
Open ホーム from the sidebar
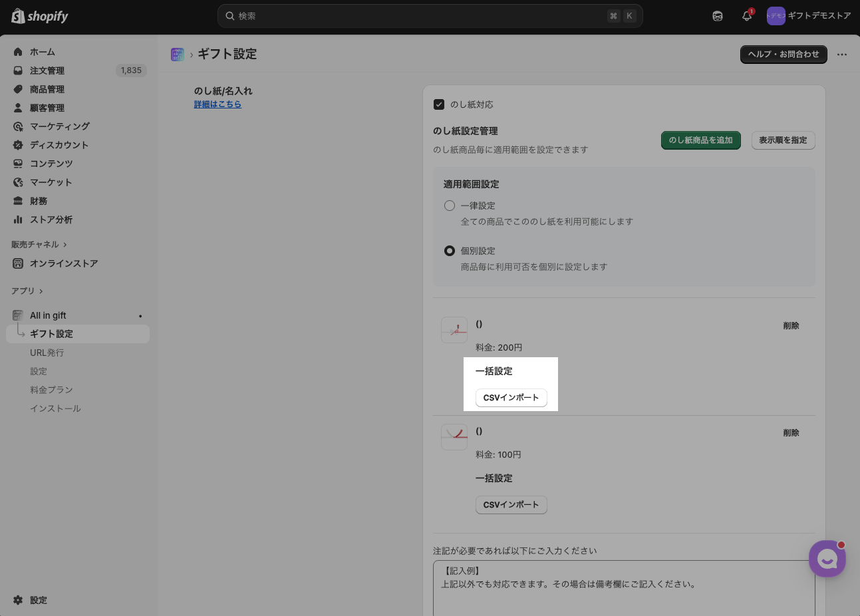coord(42,52)
